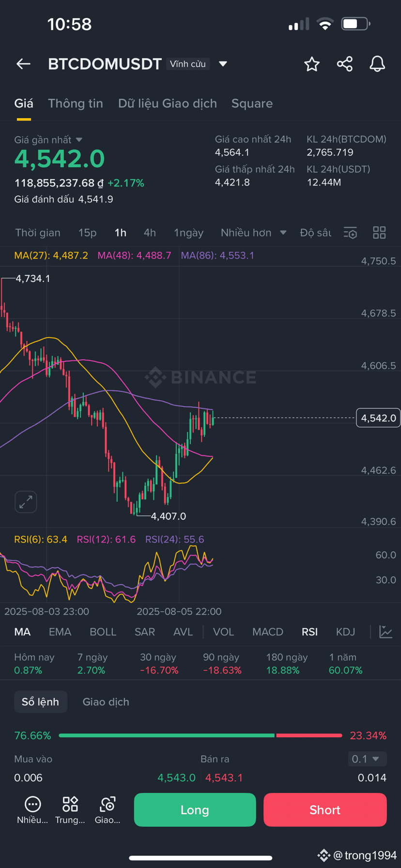
Task: Set a price alert with bell icon
Action: pos(377,64)
